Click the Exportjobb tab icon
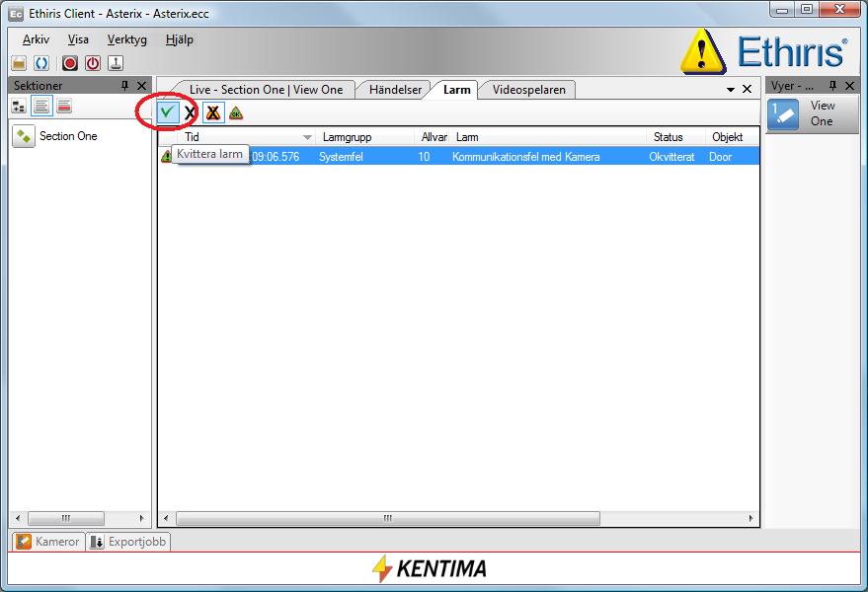The width and height of the screenshot is (868, 592). pos(97,542)
